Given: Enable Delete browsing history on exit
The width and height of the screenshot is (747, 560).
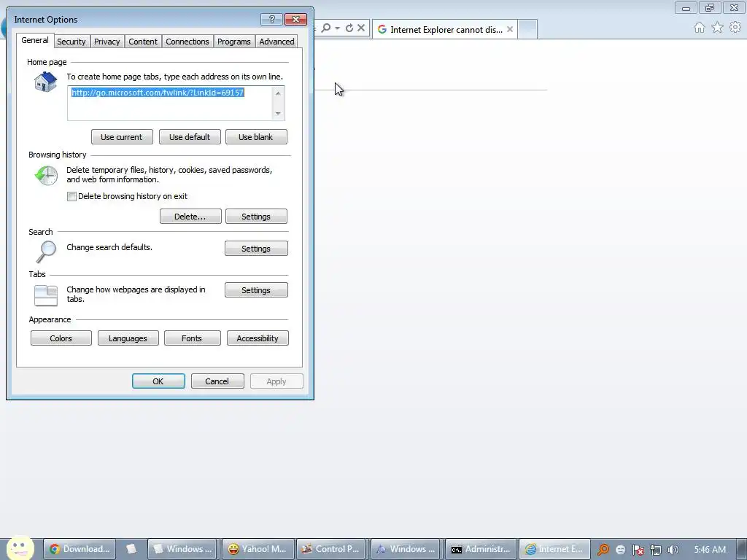Looking at the screenshot, I should [72, 196].
